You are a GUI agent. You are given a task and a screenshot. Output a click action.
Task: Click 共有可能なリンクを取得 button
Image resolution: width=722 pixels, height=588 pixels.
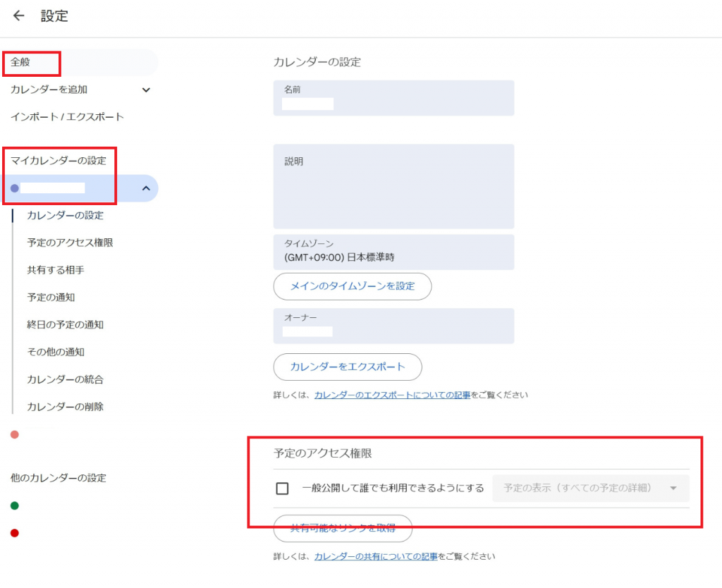[343, 529]
